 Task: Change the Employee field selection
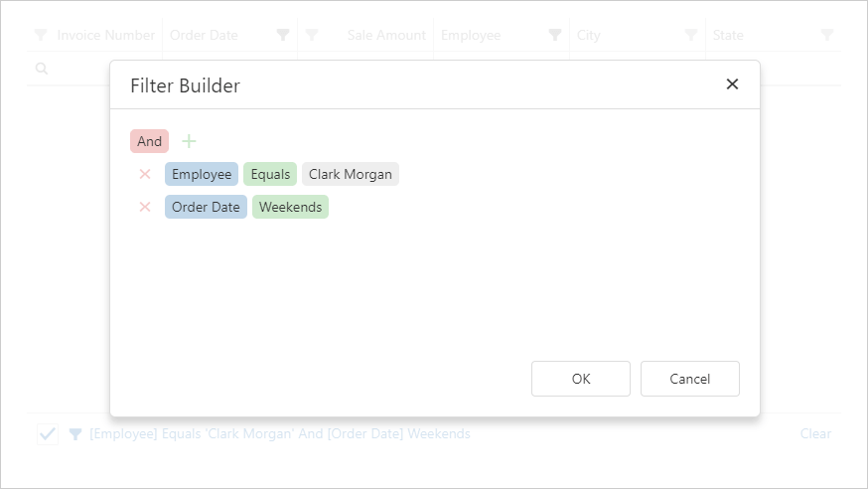202,175
